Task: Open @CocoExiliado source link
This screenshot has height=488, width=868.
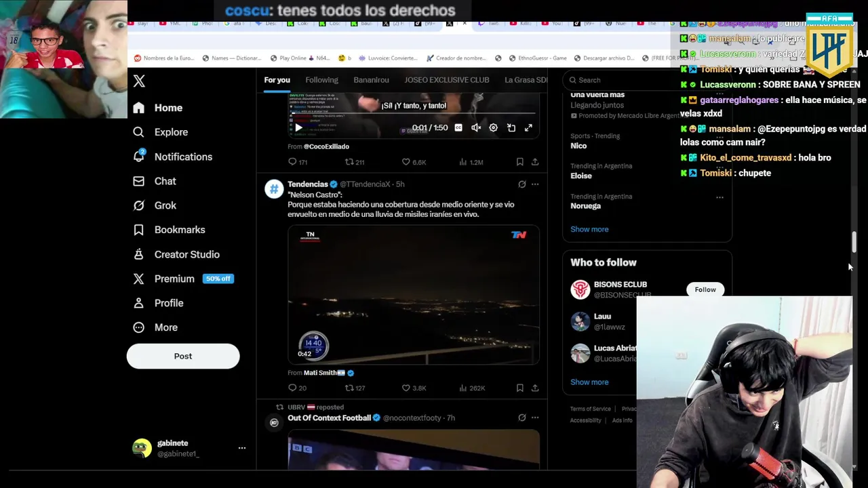Action: 326,146
